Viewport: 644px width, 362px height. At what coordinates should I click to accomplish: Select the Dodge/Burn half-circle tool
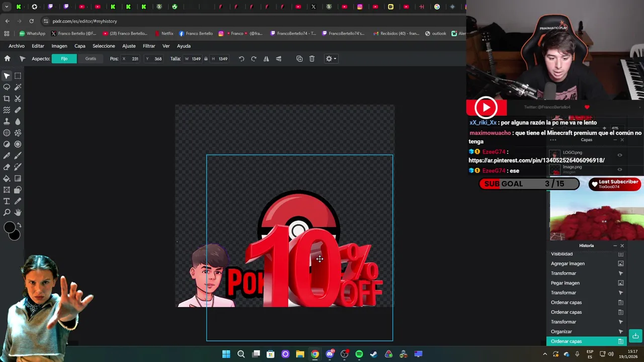[x=7, y=144]
